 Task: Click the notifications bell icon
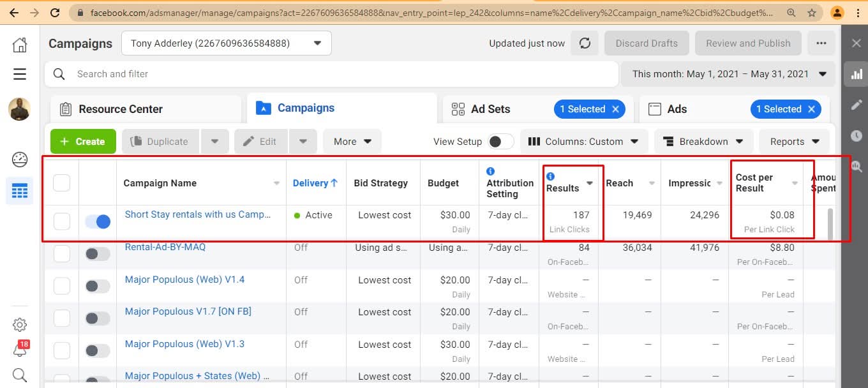[20, 350]
